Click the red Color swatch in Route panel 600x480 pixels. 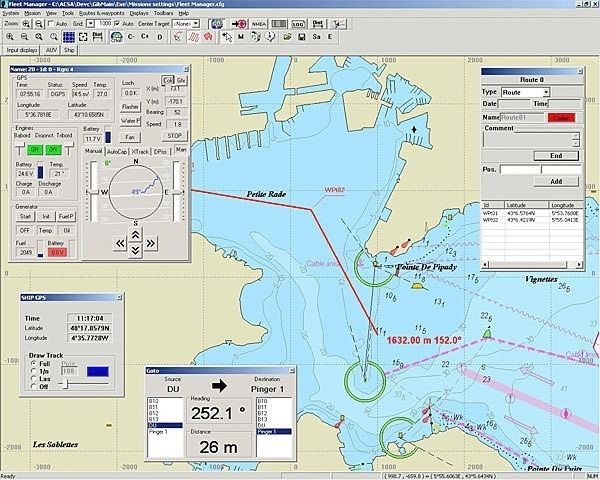click(x=561, y=118)
